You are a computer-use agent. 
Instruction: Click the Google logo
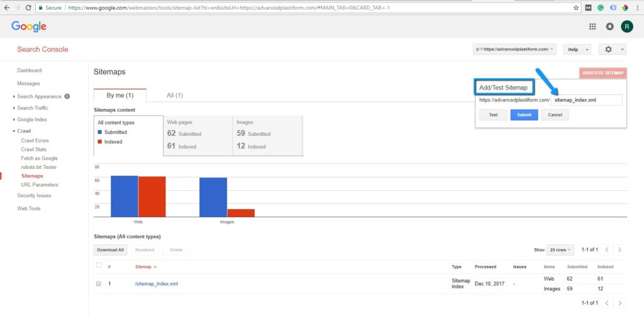click(29, 26)
